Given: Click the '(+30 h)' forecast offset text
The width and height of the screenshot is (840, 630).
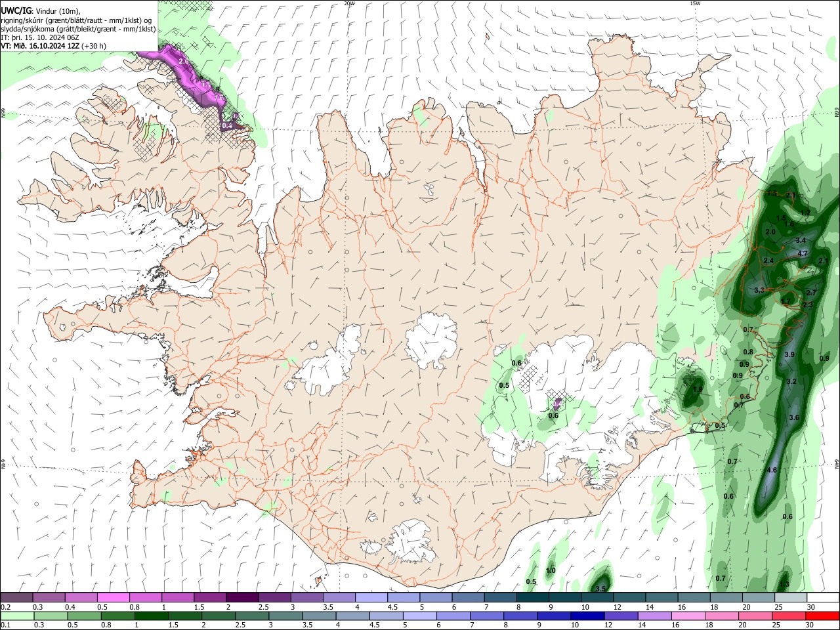Looking at the screenshot, I should (94, 46).
